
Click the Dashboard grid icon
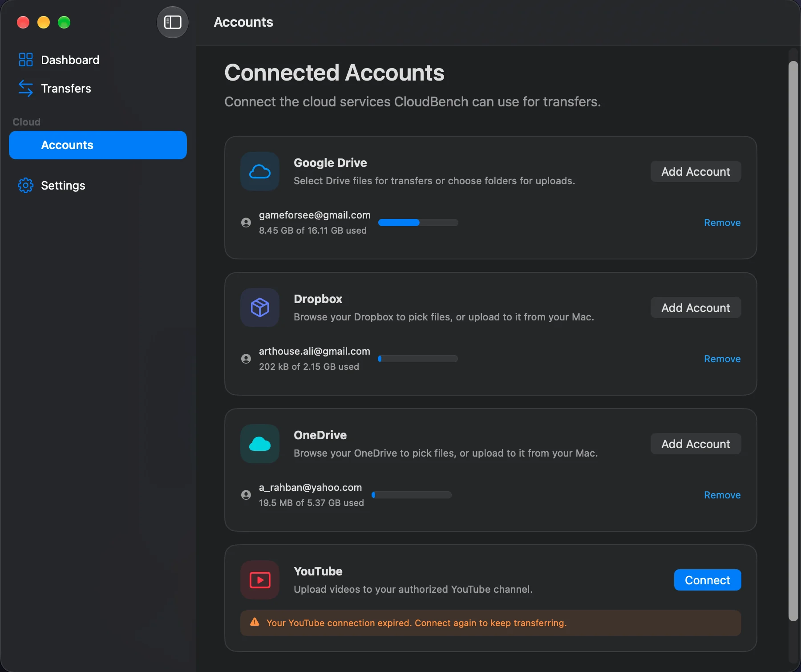[26, 60]
